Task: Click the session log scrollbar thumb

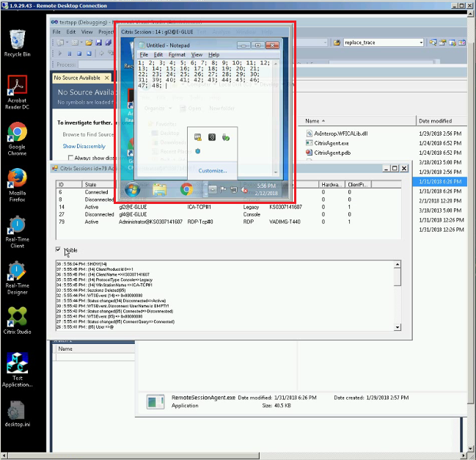Action: tap(397, 277)
